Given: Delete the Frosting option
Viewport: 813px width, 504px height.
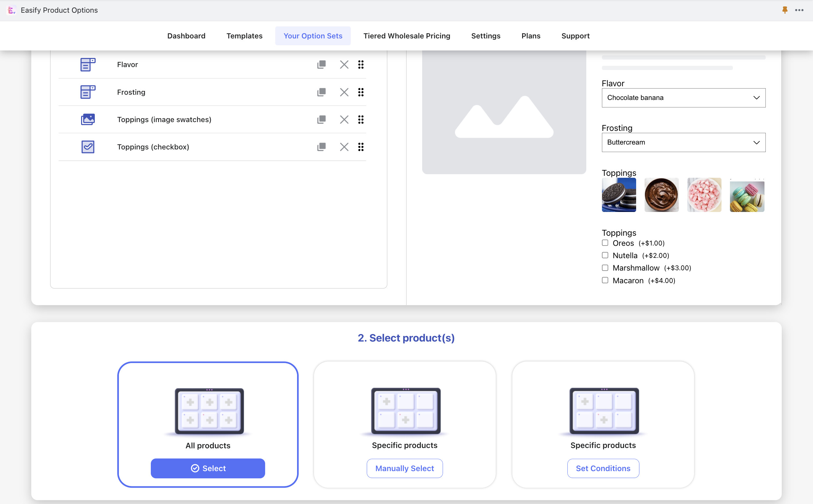Looking at the screenshot, I should click(344, 92).
